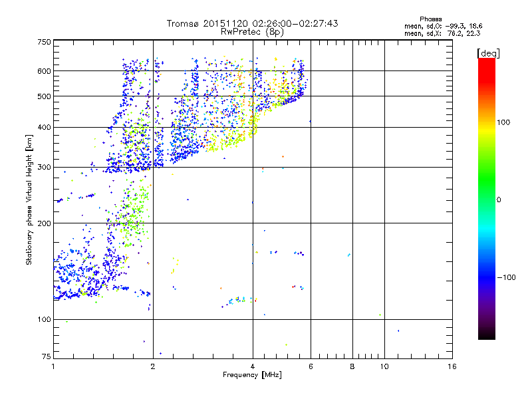Click the 'RwPretec (8p)' subtitle
Image resolution: width=532 pixels, height=399 pixels.
[x=252, y=32]
